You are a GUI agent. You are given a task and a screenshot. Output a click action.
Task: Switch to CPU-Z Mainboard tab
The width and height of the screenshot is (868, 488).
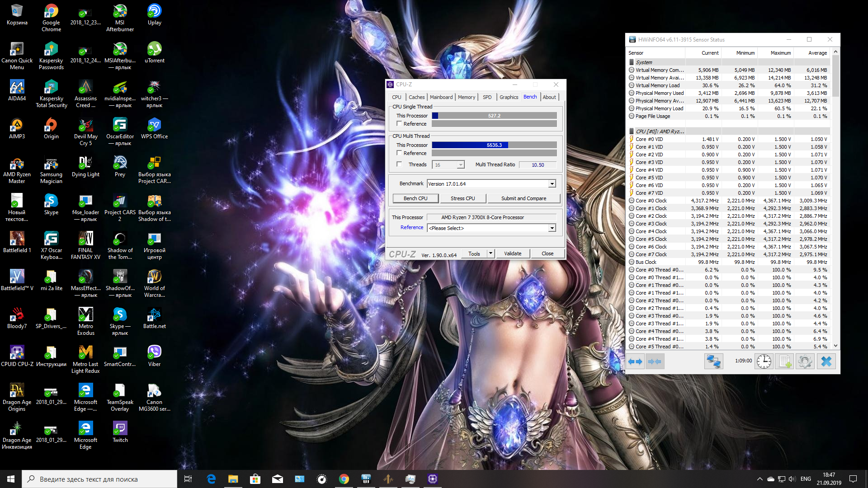(441, 97)
